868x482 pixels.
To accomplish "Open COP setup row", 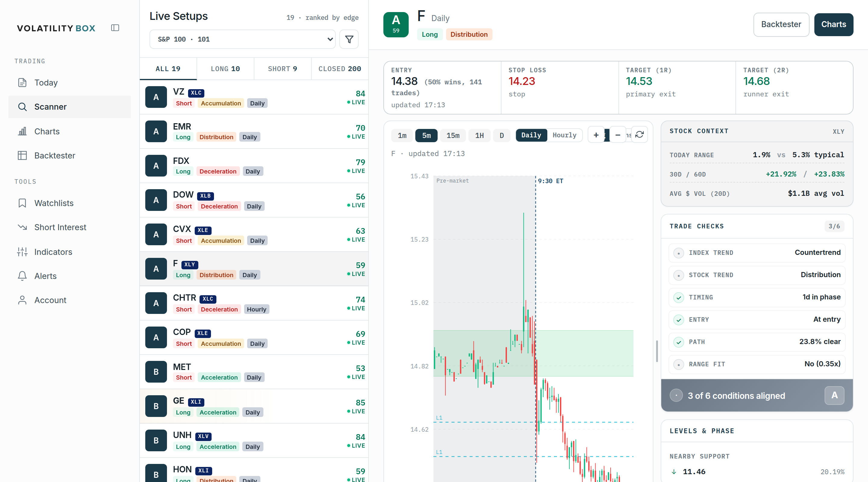I will coord(254,337).
